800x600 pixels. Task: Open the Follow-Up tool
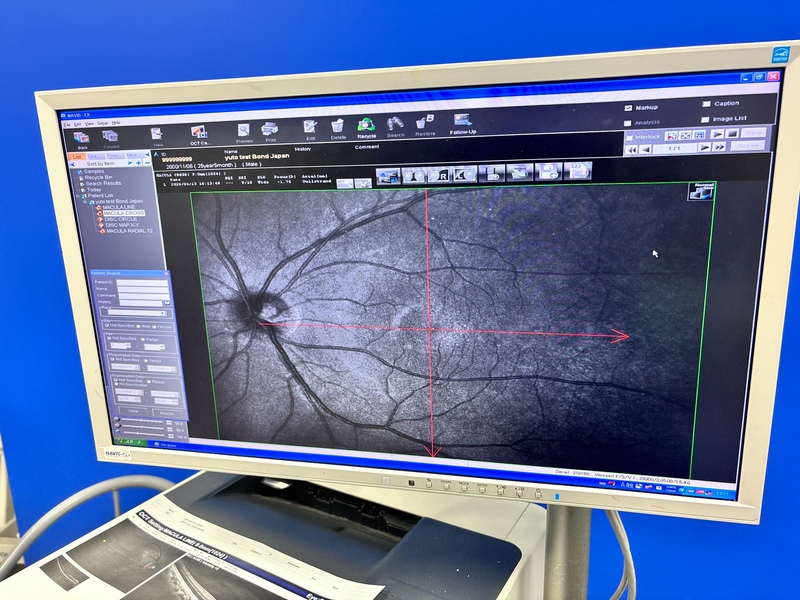[x=462, y=124]
